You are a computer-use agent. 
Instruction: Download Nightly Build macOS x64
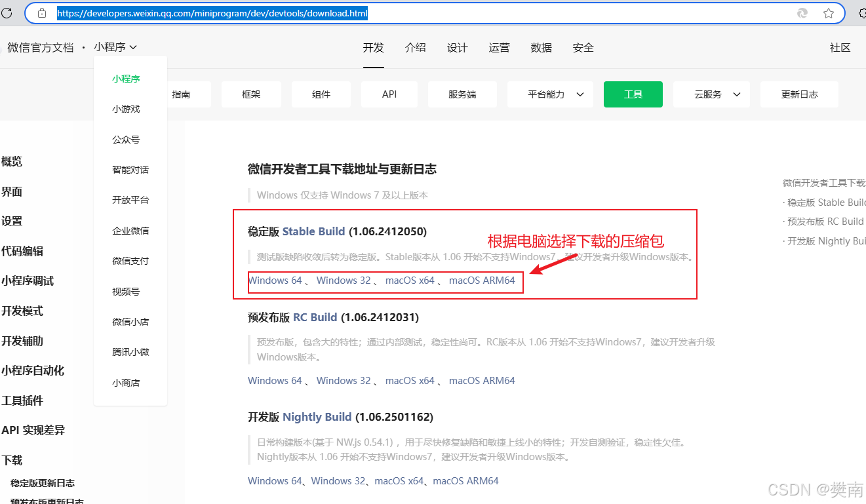click(399, 481)
